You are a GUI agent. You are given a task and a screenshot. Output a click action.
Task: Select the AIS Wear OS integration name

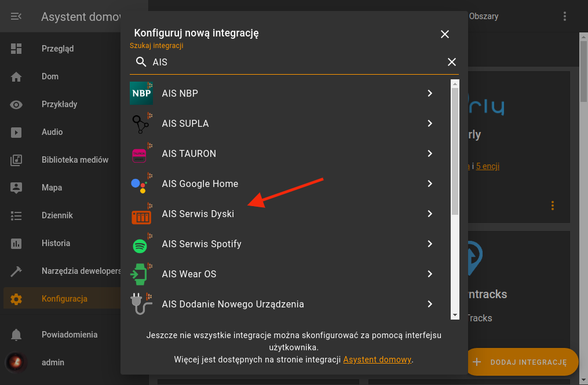189,274
